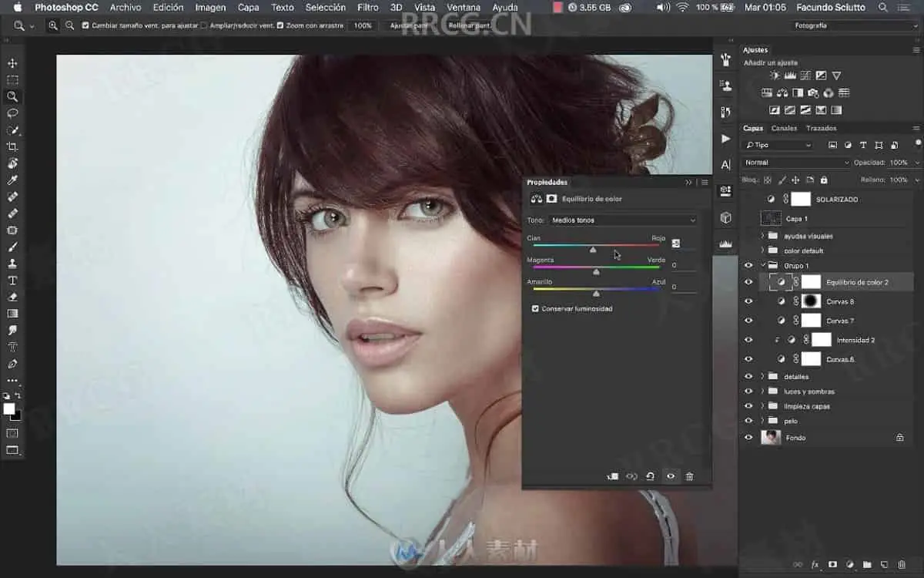Click the Cian-Rojo value field
This screenshot has height=578, width=924.
(682, 244)
